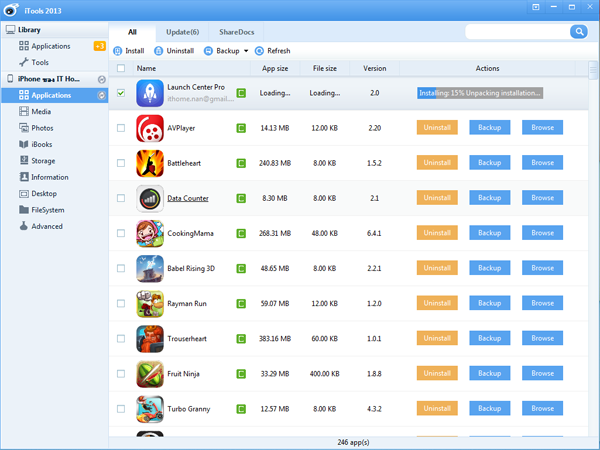Image resolution: width=600 pixels, height=450 pixels.
Task: Click the Install toolbar icon
Action: [x=119, y=50]
